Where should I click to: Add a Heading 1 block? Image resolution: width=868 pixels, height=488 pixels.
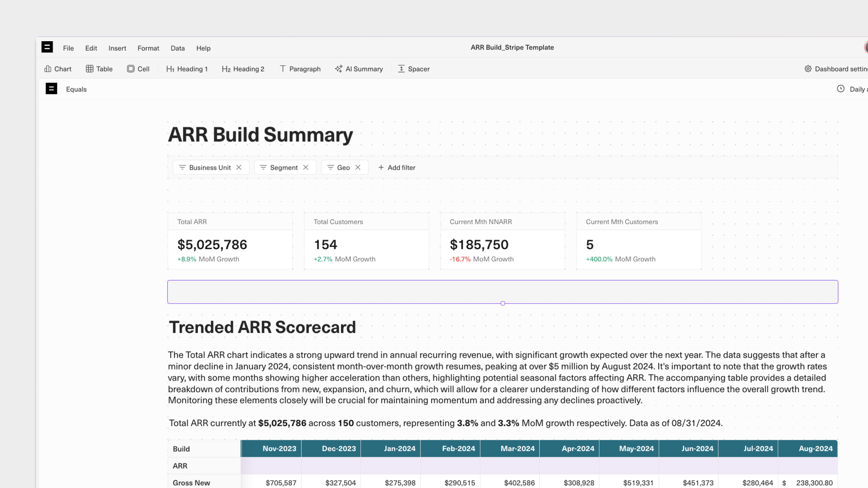(x=187, y=69)
